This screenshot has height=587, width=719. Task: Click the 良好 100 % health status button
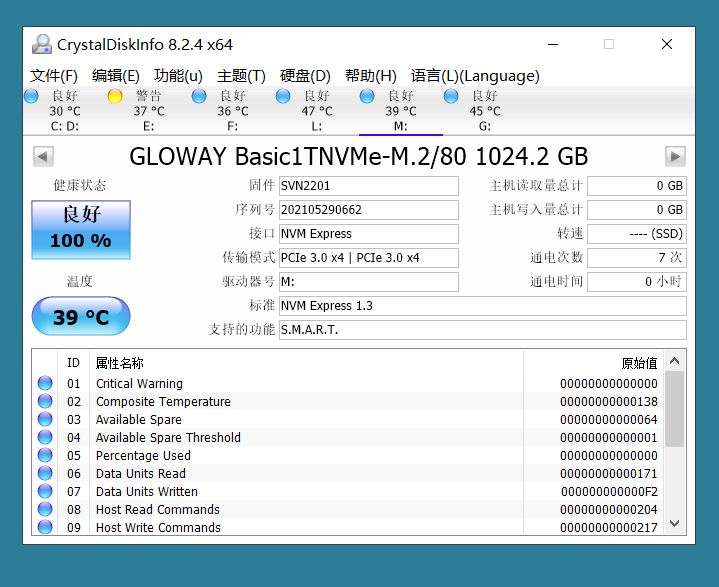pos(81,230)
